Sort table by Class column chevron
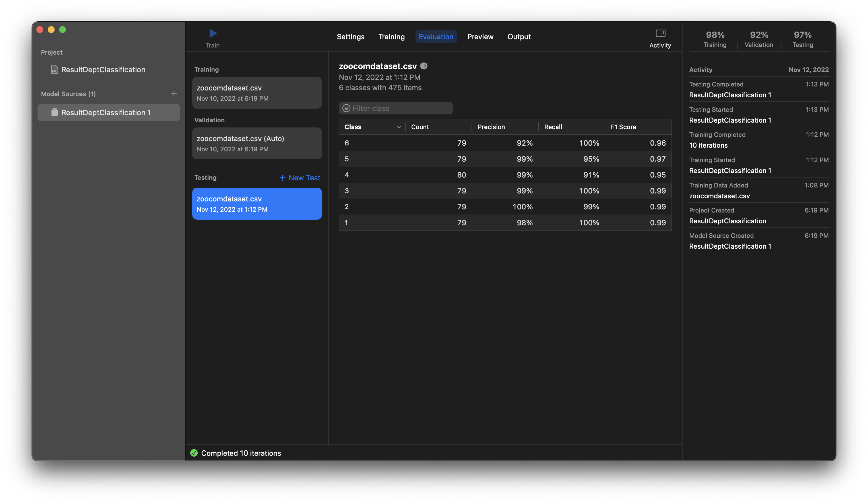The height and width of the screenshot is (503, 868). click(x=398, y=127)
